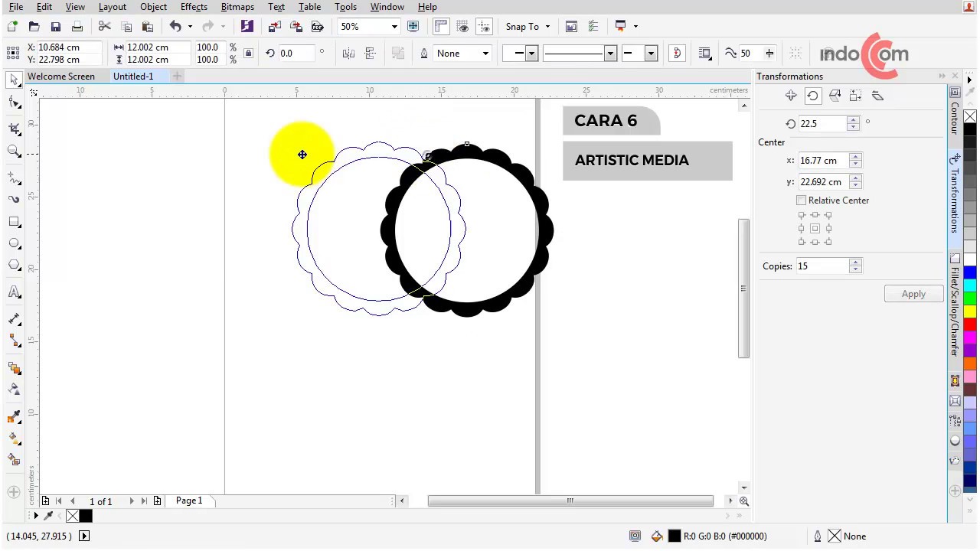Toggle full-screen preview button
The height and width of the screenshot is (551, 980).
click(413, 26)
